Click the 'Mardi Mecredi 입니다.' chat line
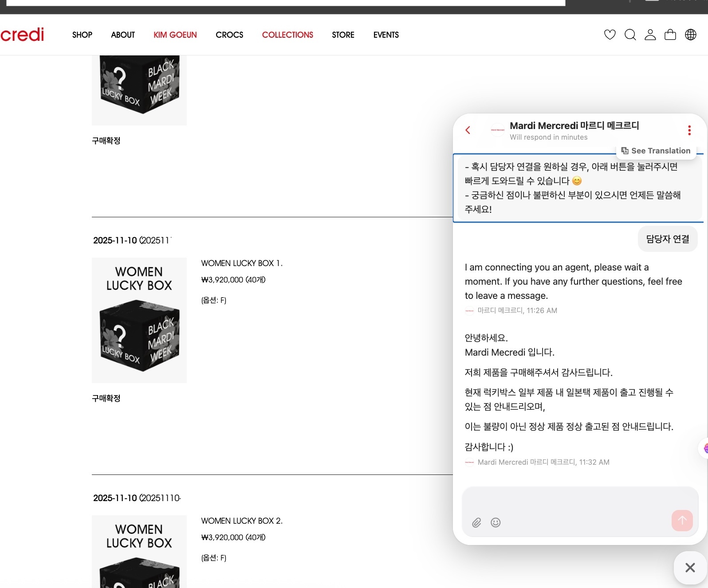 [510, 353]
